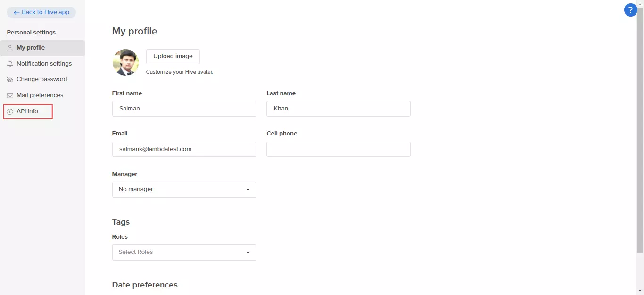This screenshot has height=295, width=644.
Task: Click the person icon beside My profile
Action: pos(10,48)
